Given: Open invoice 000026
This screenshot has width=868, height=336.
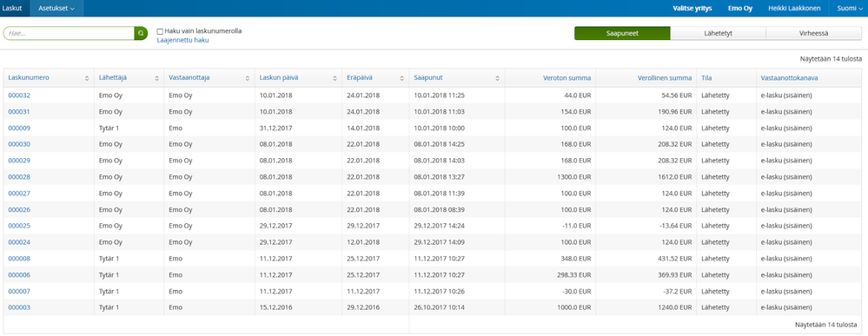Looking at the screenshot, I should pyautogui.click(x=19, y=209).
